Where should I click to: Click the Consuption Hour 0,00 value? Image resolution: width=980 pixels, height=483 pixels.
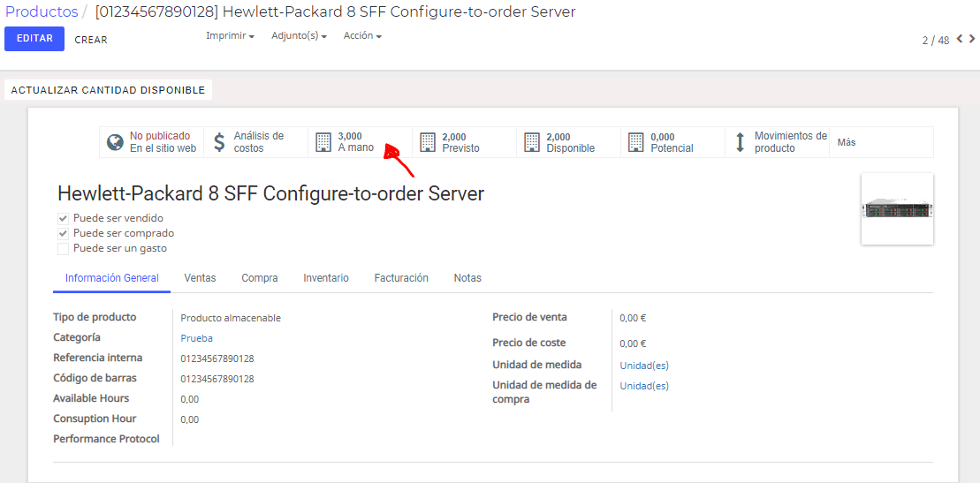point(190,420)
